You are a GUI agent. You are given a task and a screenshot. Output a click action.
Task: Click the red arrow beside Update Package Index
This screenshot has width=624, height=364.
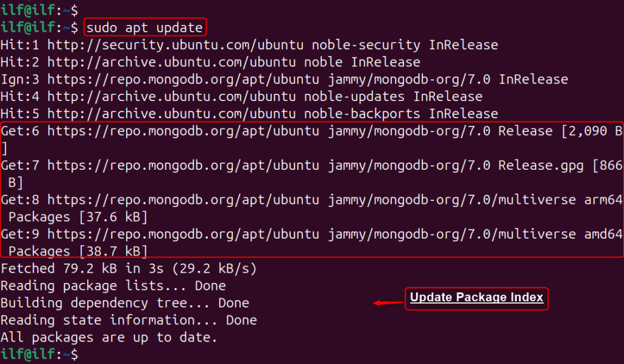coord(388,303)
